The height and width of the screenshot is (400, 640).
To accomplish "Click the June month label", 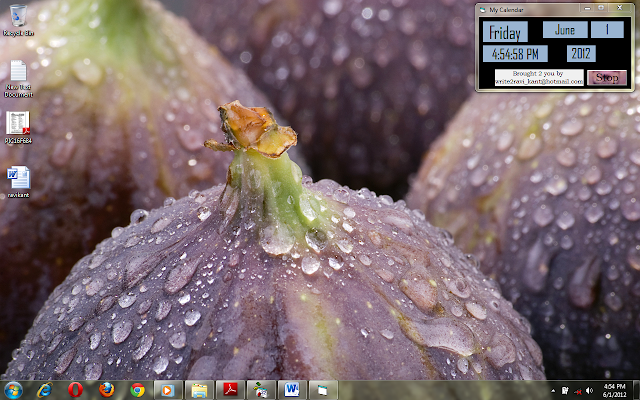I will [x=565, y=30].
